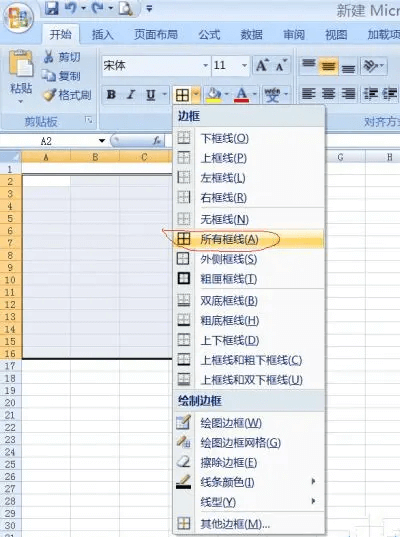
Task: Click the Save icon in quick access toolbar
Action: tap(52, 8)
